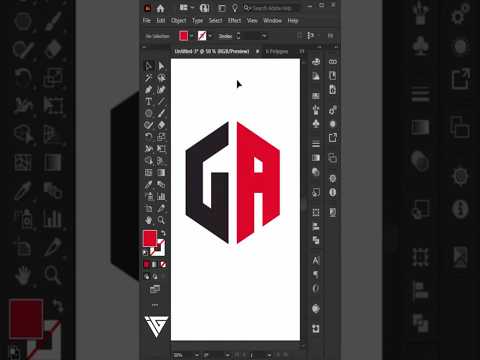Reset to default fill and stroke
This screenshot has width=480, height=360.
point(145,253)
